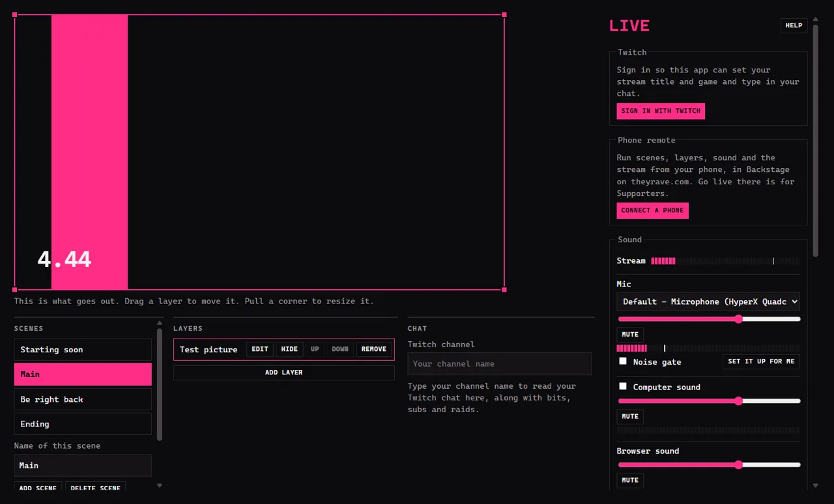Select the Ending scene
Image resolution: width=834 pixels, height=504 pixels.
[83, 424]
